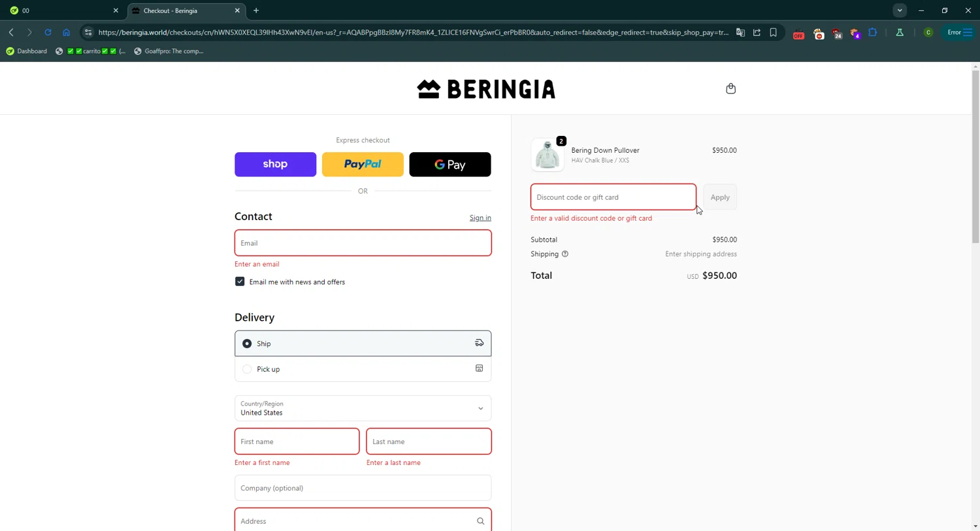Open the shopping bag cart icon
The image size is (980, 531).
(x=730, y=88)
